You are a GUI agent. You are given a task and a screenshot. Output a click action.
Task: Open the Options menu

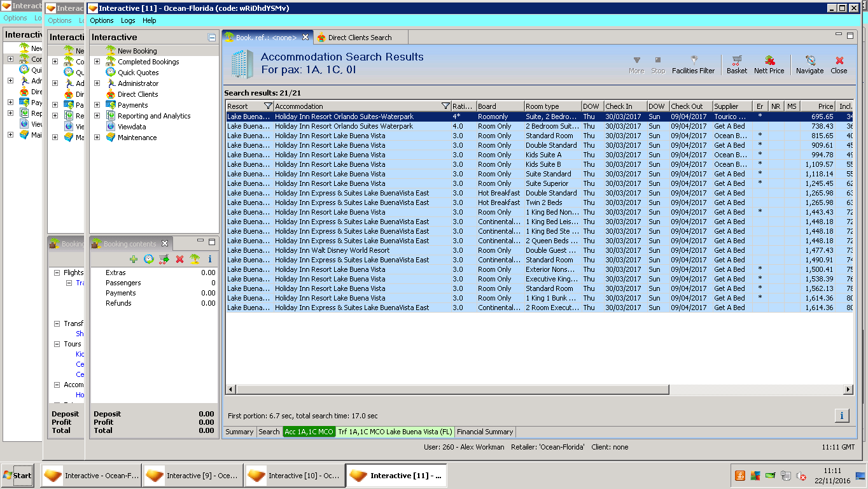tap(102, 20)
